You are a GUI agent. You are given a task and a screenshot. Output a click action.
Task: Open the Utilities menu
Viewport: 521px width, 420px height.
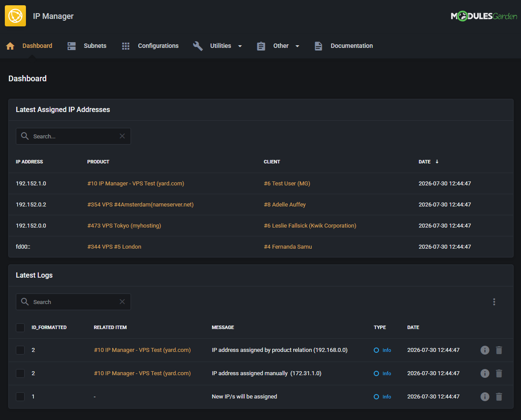(x=221, y=46)
